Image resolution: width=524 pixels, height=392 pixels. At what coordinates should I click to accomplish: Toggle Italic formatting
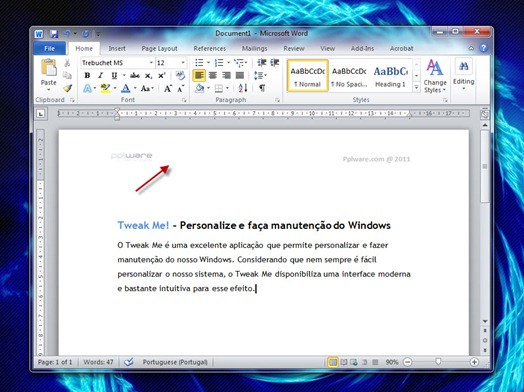(x=100, y=76)
